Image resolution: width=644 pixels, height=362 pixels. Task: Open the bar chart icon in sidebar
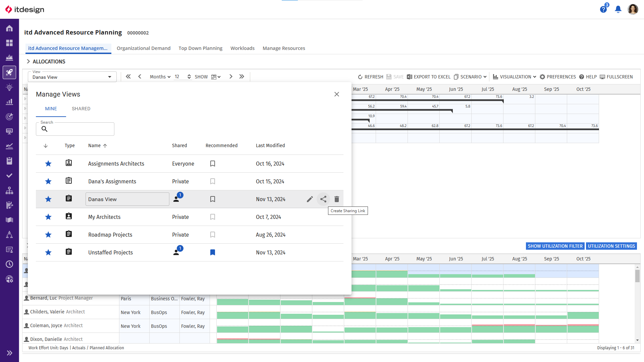tap(9, 102)
